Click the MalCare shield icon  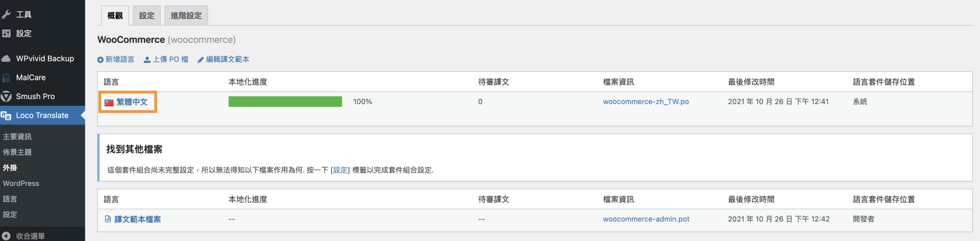coord(6,78)
